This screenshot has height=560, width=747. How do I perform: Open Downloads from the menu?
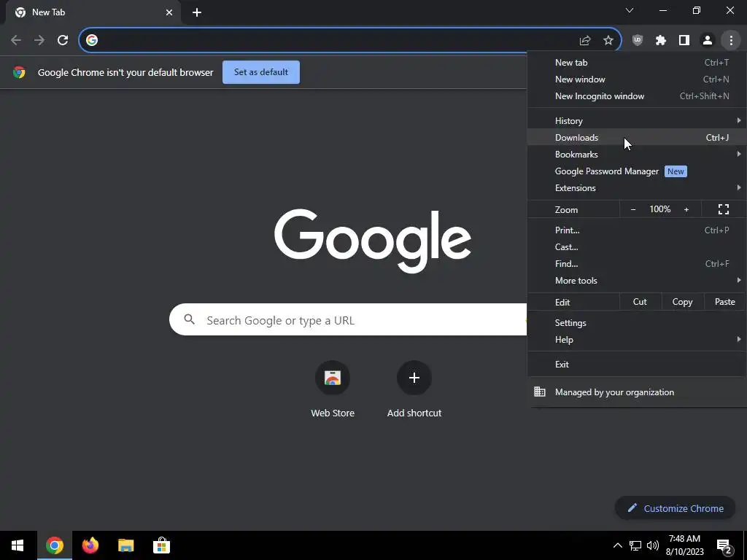coord(637,137)
